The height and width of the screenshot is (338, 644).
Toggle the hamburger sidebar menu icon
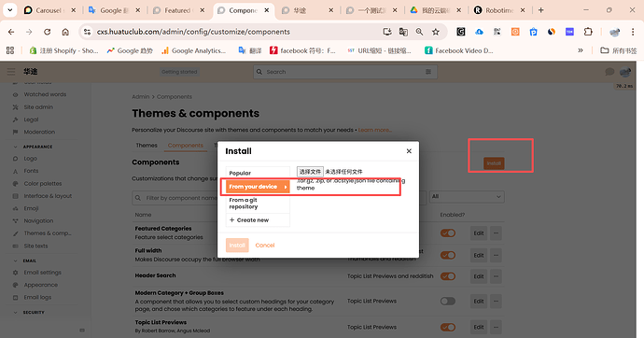tap(11, 72)
